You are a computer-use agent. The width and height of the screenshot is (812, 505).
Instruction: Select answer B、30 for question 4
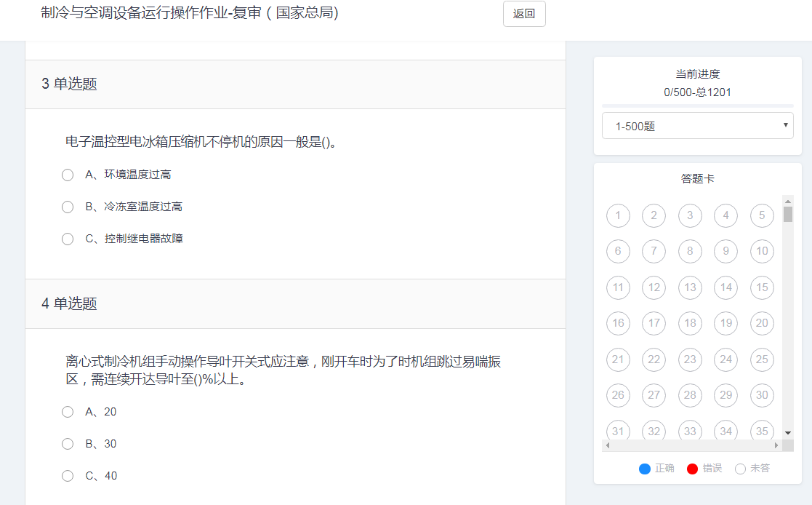click(68, 444)
